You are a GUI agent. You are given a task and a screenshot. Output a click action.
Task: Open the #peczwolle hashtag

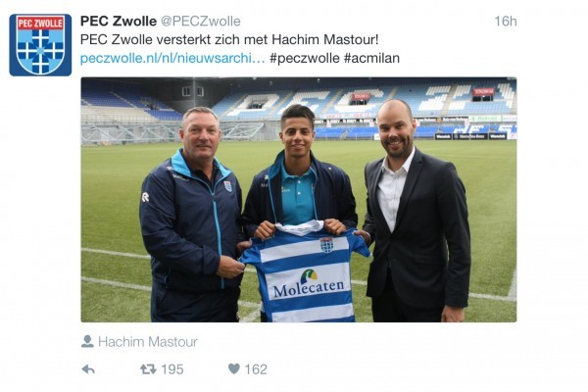coord(305,58)
